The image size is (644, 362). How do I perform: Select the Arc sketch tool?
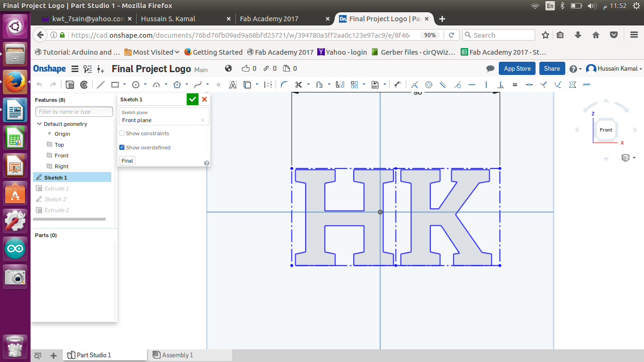pos(157,85)
